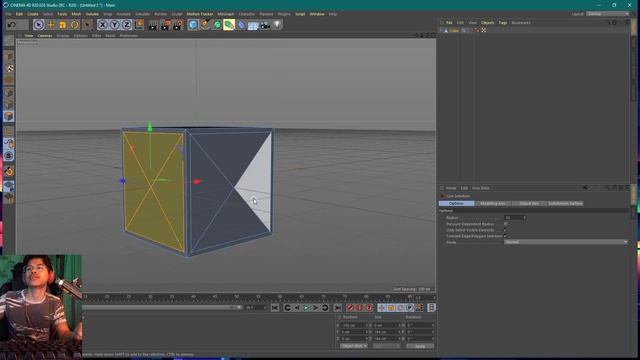Open the MoGraph menu

pos(226,14)
